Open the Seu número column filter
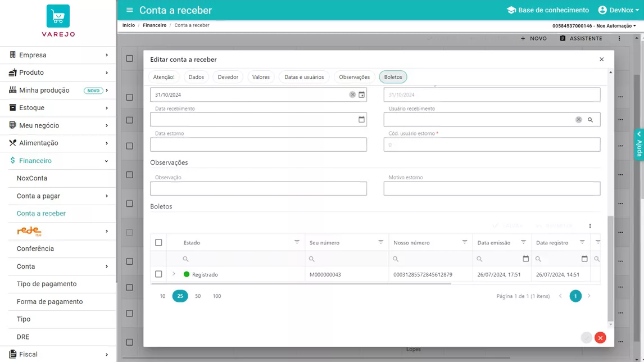Image resolution: width=644 pixels, height=362 pixels. pyautogui.click(x=381, y=242)
